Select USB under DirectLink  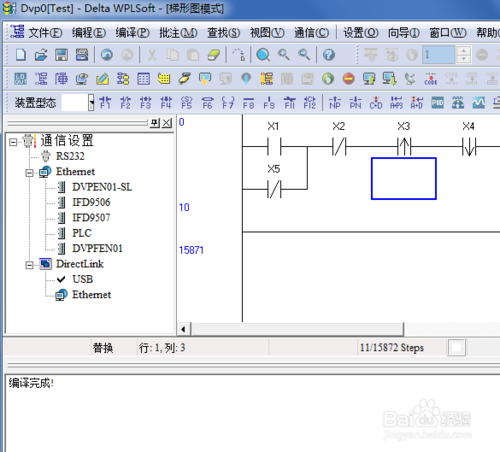82,279
